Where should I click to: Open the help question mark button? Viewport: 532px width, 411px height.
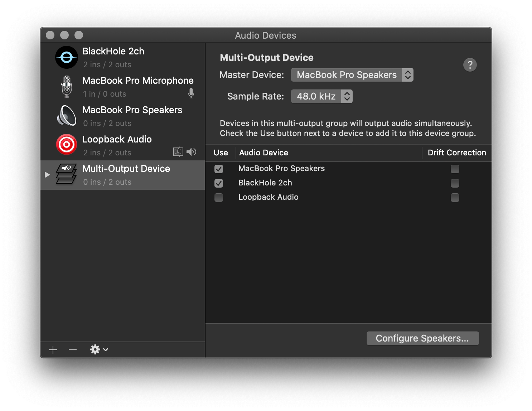[x=470, y=65]
